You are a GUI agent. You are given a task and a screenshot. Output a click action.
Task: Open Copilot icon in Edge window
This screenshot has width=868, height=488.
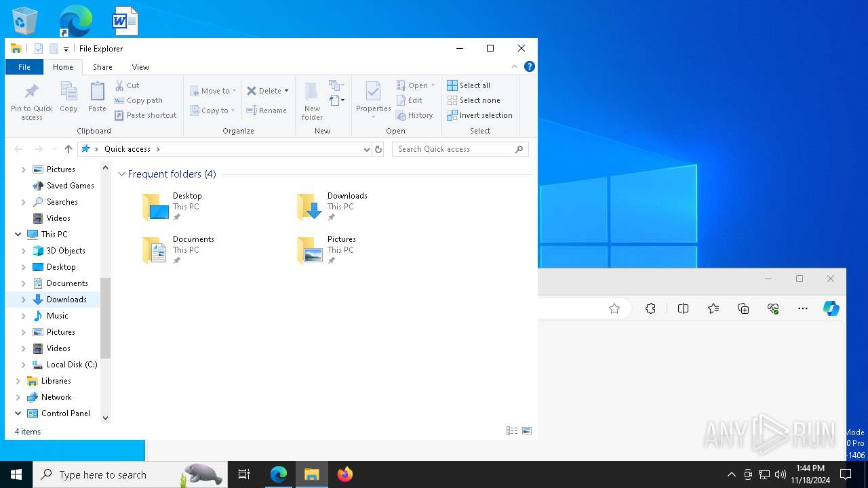(x=831, y=308)
